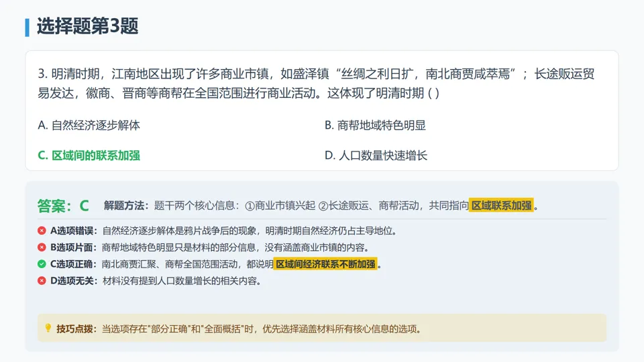Click text ②长途贩运、商帮活动
The height and width of the screenshot is (362, 644).
[369, 206]
